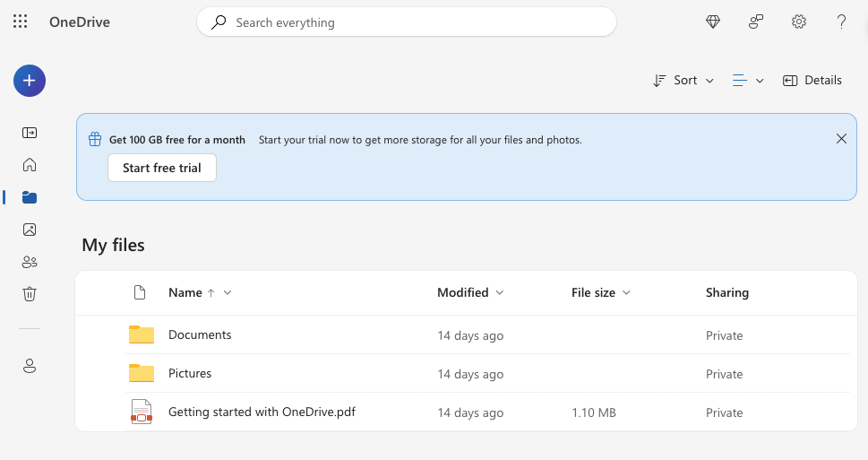Click Private sharing status for Pictures
The image size is (868, 460).
(724, 374)
